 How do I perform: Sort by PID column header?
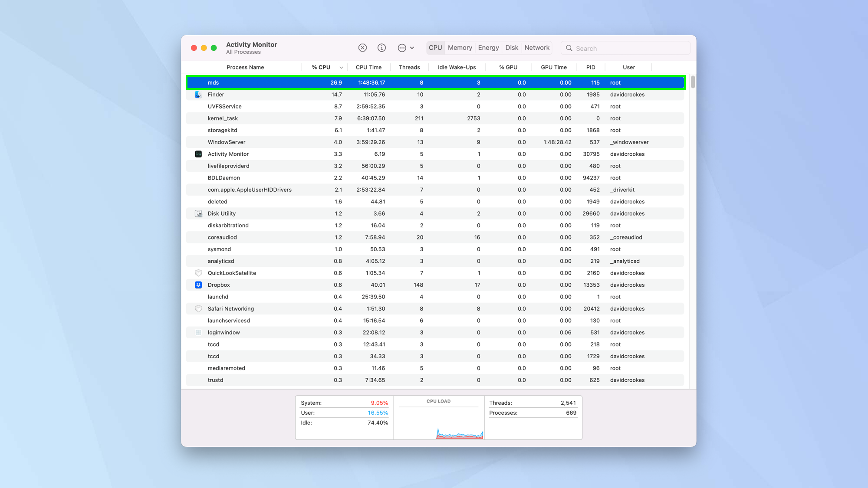point(591,67)
